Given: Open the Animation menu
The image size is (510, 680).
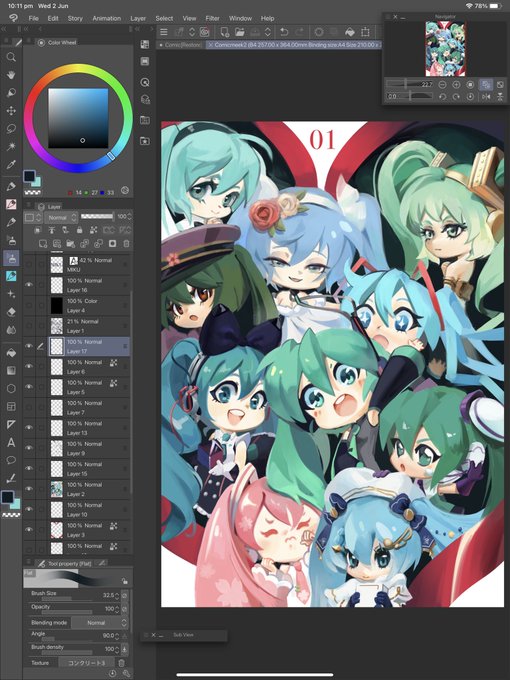Looking at the screenshot, I should [x=107, y=18].
